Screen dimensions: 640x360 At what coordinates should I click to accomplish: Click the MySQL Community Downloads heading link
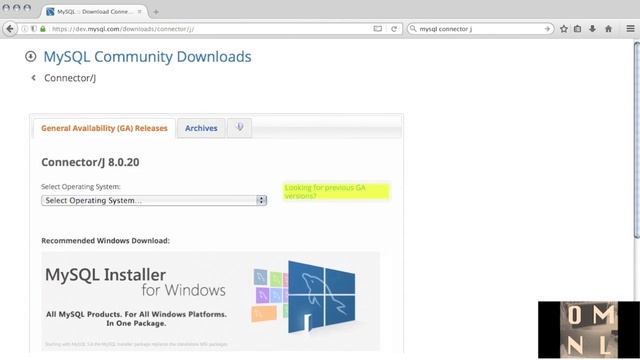(147, 57)
